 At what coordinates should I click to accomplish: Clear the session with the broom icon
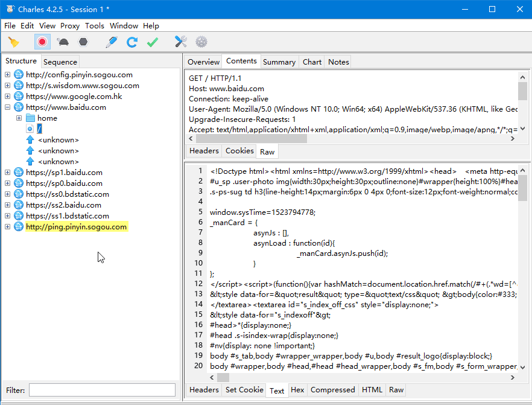tap(13, 42)
